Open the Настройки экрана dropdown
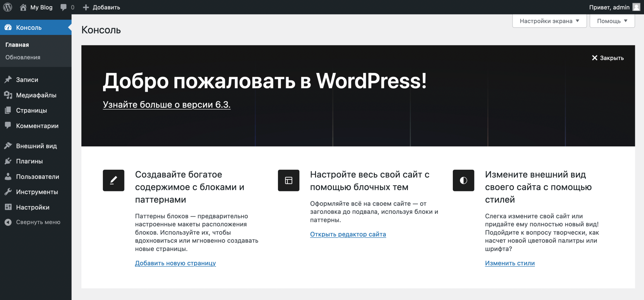 (x=549, y=21)
